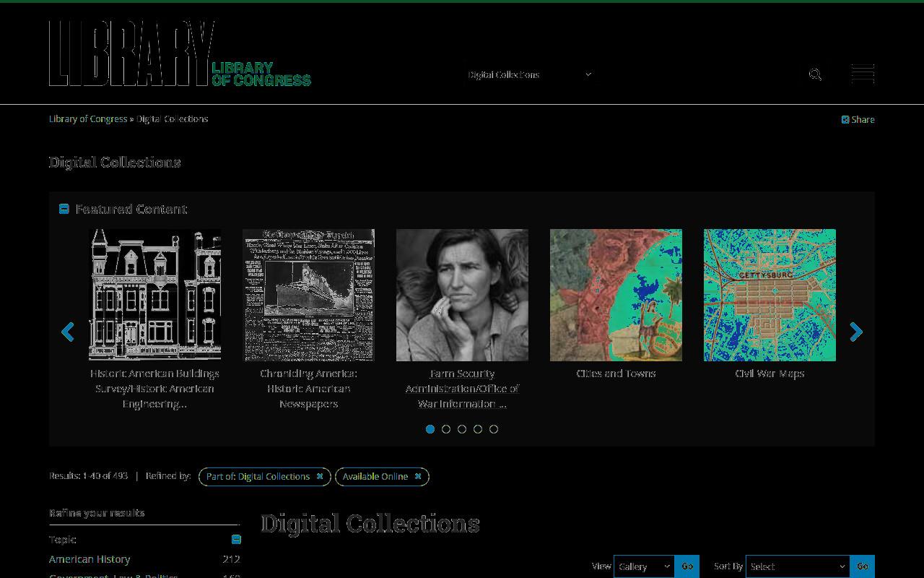This screenshot has height=578, width=924.
Task: Open the Digital Collections search scope dropdown
Action: [529, 74]
